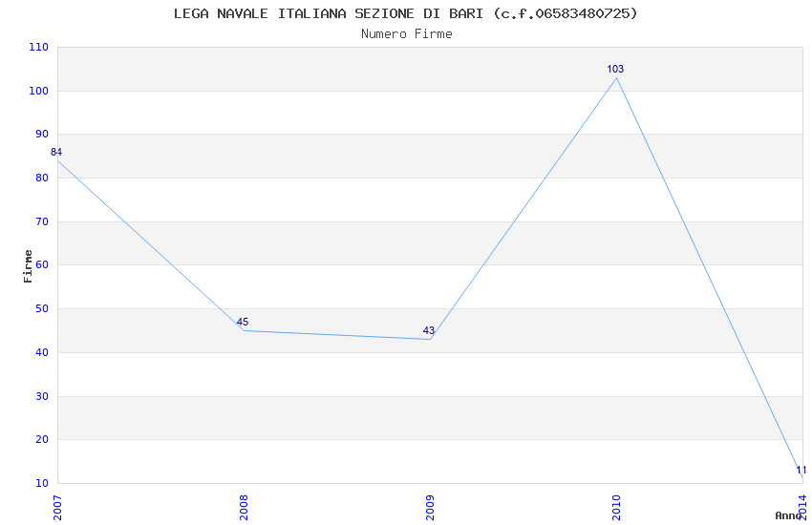Select the data label 103
This screenshot has width=812, height=525.
[615, 70]
